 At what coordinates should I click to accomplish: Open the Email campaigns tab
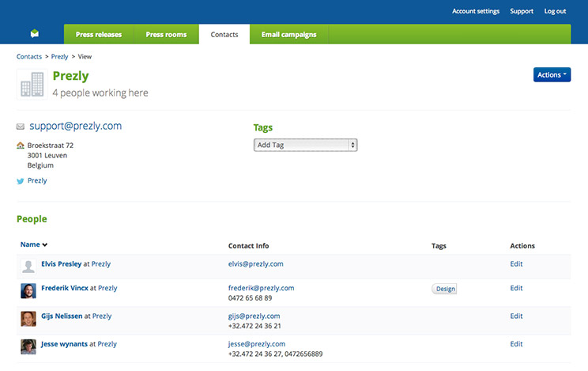pyautogui.click(x=288, y=34)
